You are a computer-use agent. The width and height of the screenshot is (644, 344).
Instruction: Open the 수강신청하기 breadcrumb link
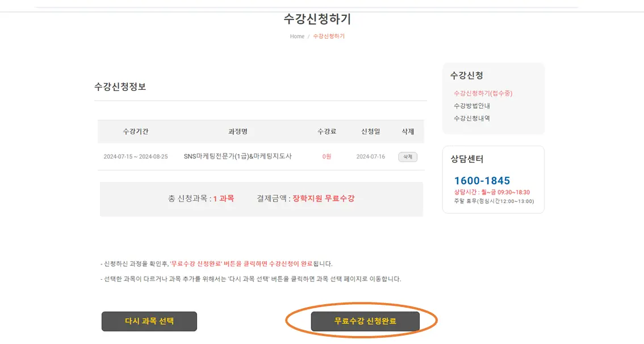click(329, 36)
